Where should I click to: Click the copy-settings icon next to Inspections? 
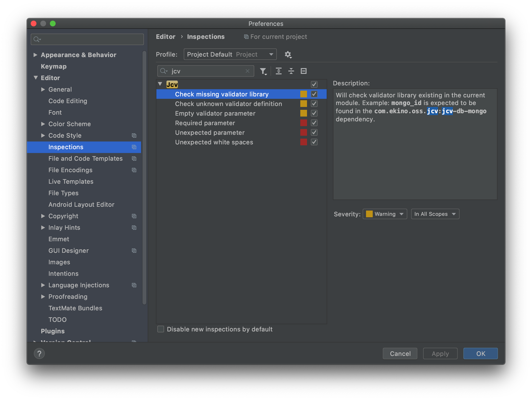(134, 147)
